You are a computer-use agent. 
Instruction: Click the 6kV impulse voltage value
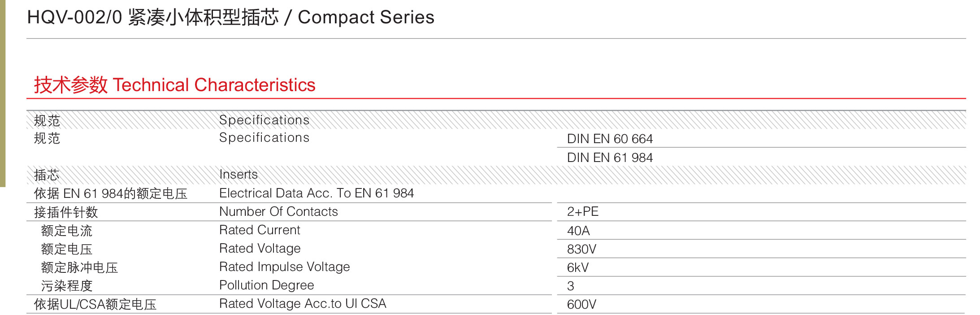click(578, 268)
